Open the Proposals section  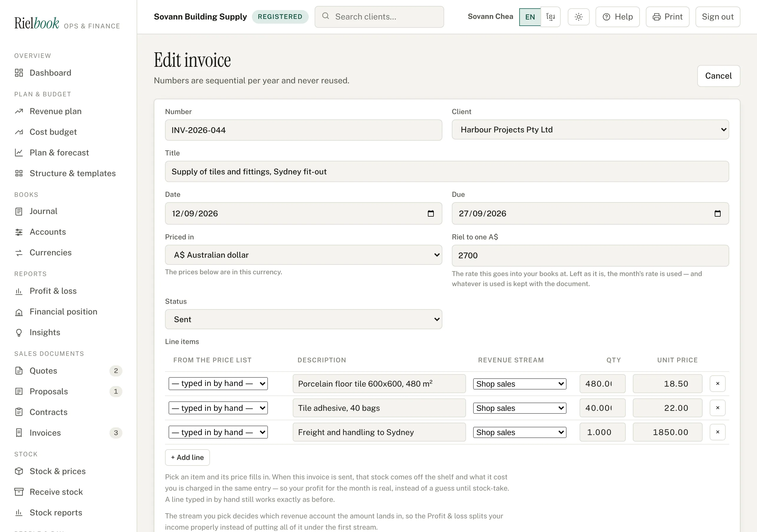coord(68,392)
